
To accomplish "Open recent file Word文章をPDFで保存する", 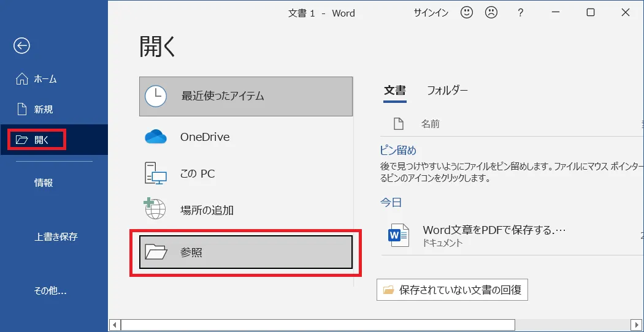I will pos(512,235).
